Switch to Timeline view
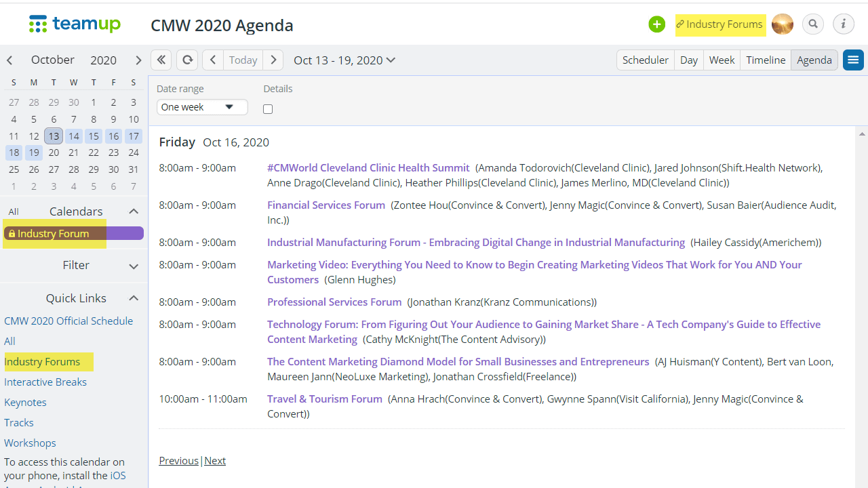The height and width of the screenshot is (488, 868). (x=766, y=60)
